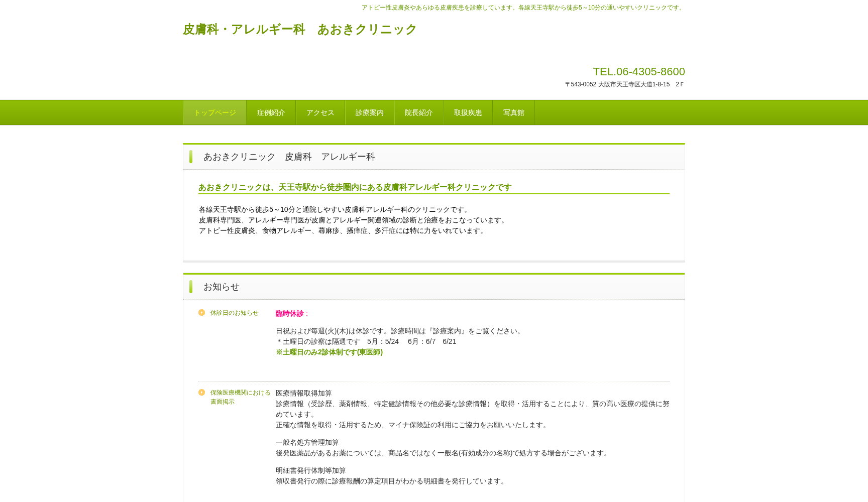Click the site title 皮膚科・アレルギー科 あおきクリニック
Viewport: 868px width, 502px height.
pos(300,30)
